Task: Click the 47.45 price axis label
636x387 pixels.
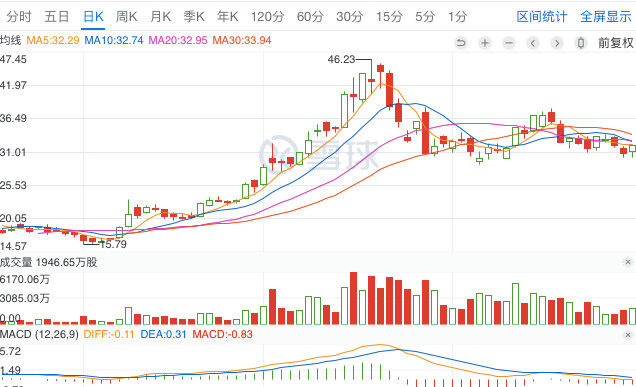Action: click(x=13, y=59)
